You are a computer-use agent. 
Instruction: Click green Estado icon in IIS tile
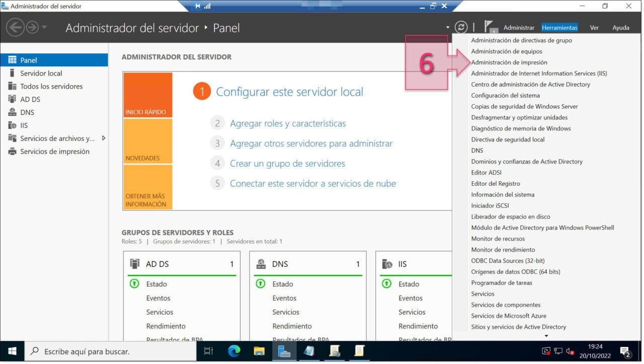tap(386, 284)
